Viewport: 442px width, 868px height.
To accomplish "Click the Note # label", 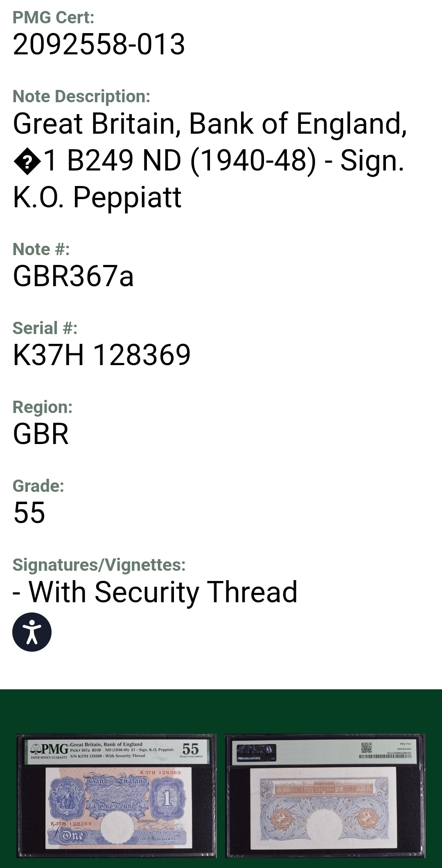I will [41, 249].
